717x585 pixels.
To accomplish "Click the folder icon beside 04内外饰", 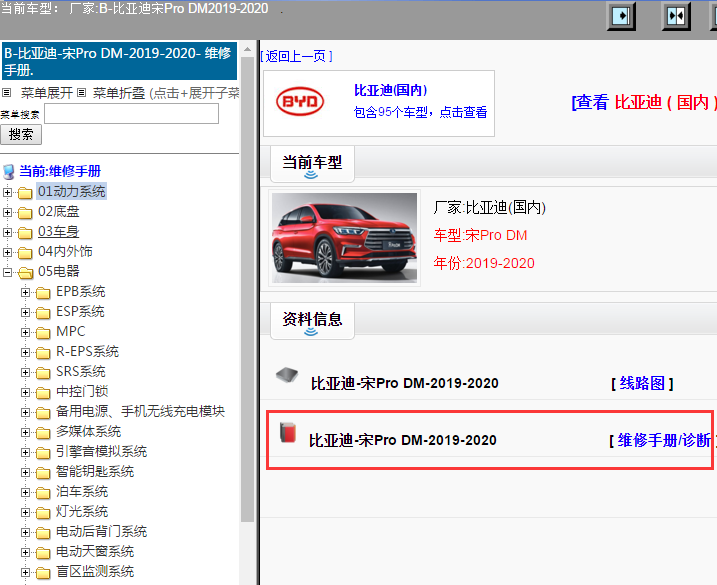I will 25,252.
